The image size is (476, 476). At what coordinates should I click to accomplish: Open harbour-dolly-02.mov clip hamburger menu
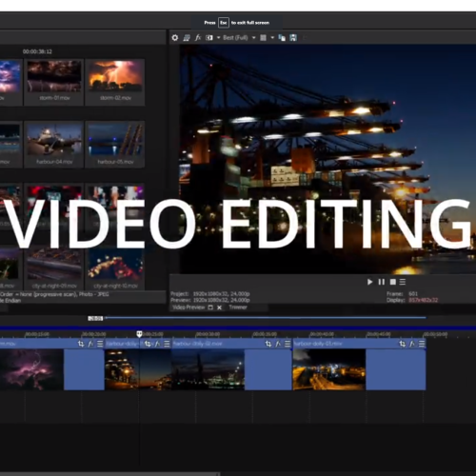pyautogui.click(x=288, y=344)
